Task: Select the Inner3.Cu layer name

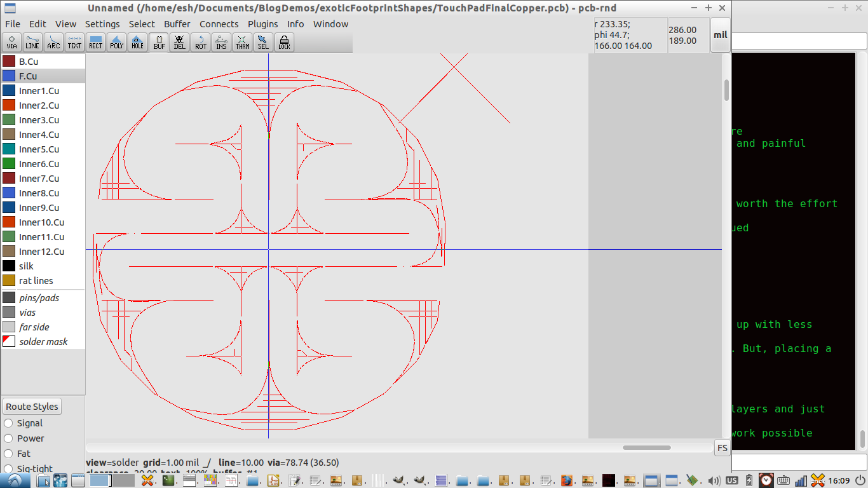Action: click(39, 120)
